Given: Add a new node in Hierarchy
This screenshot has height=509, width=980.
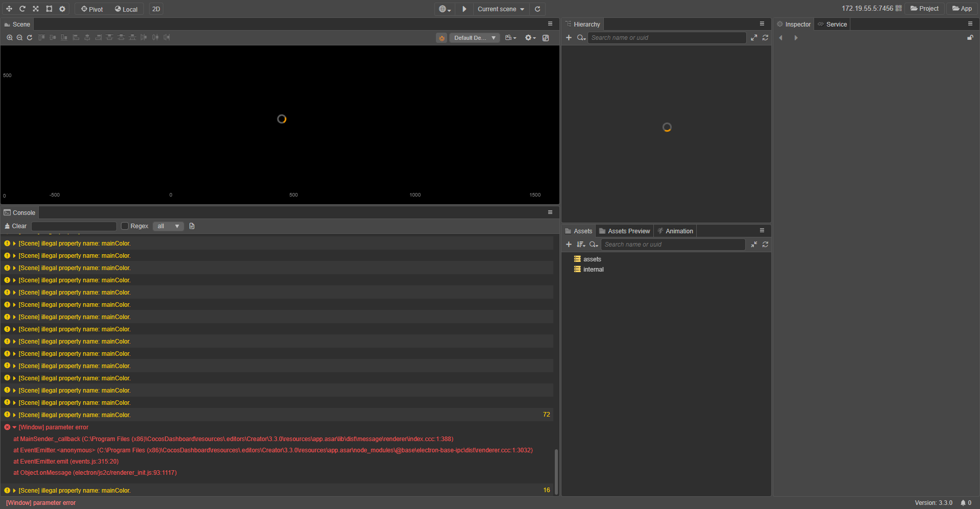Looking at the screenshot, I should point(569,37).
